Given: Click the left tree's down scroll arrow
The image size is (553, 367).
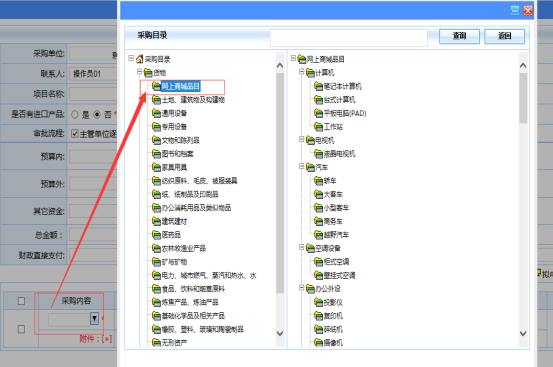Looking at the screenshot, I should (280, 333).
